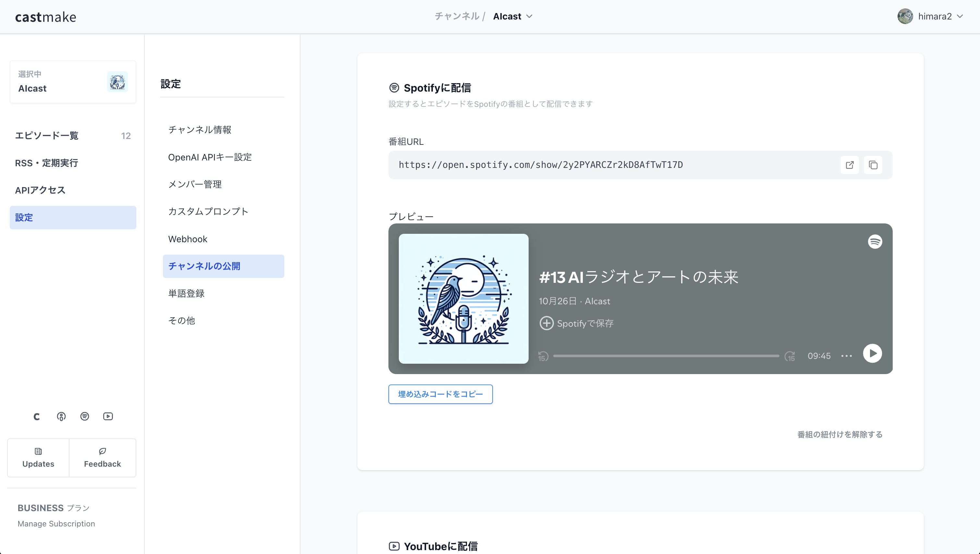Open 単語登録 settings
The image size is (980, 554).
click(x=223, y=294)
